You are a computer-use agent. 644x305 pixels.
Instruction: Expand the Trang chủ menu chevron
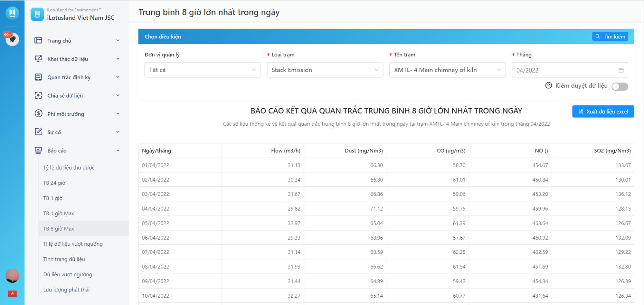118,40
